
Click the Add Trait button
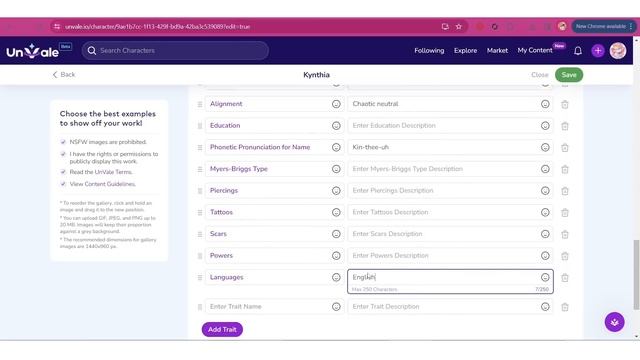point(222,329)
